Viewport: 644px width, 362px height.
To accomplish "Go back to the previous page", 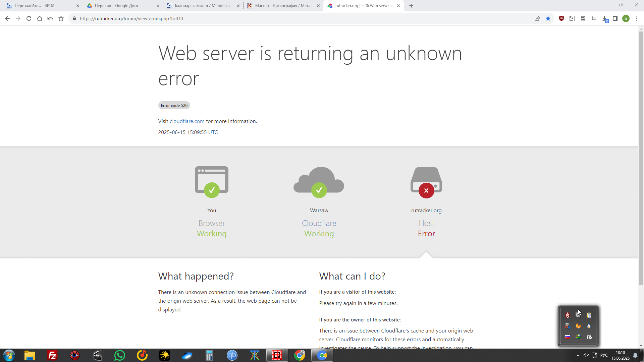I will pos(7,18).
